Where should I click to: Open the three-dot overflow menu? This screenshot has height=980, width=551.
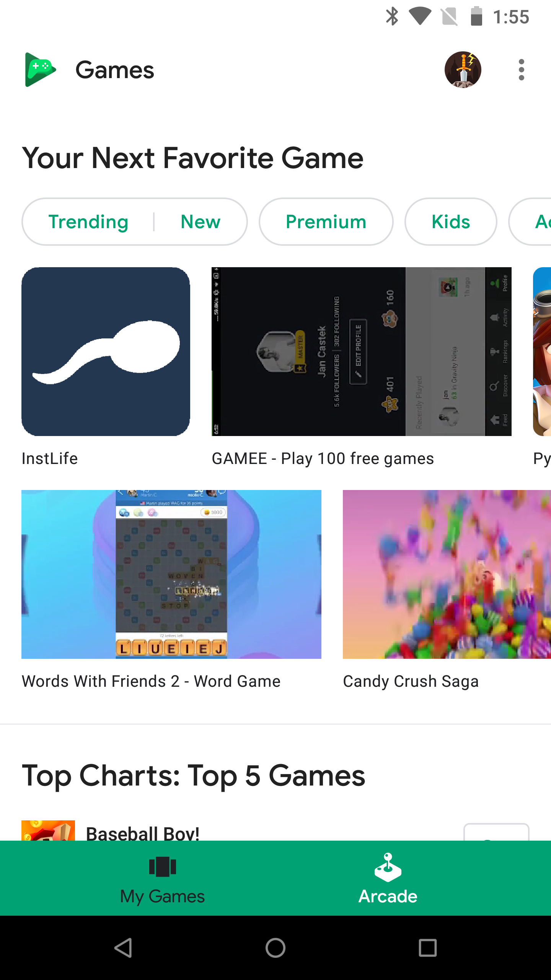(x=521, y=70)
